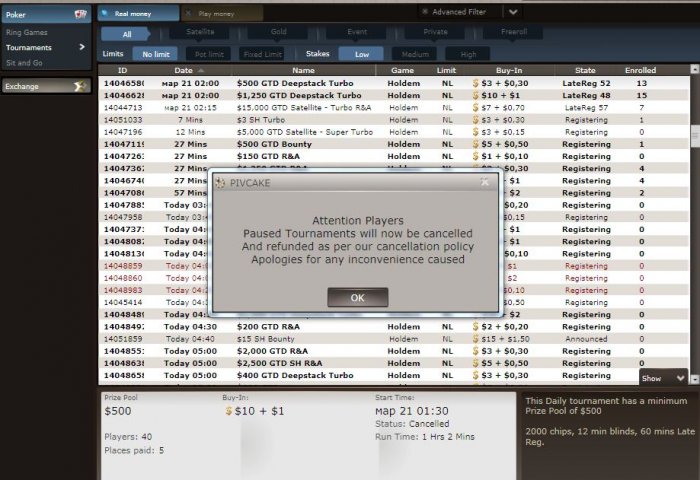
Task: Expand the Tournaments arrow in sidebar
Action: point(82,47)
